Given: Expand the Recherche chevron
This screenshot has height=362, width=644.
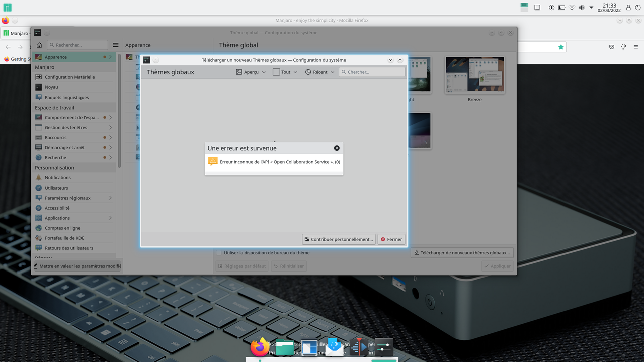Looking at the screenshot, I should pyautogui.click(x=110, y=157).
